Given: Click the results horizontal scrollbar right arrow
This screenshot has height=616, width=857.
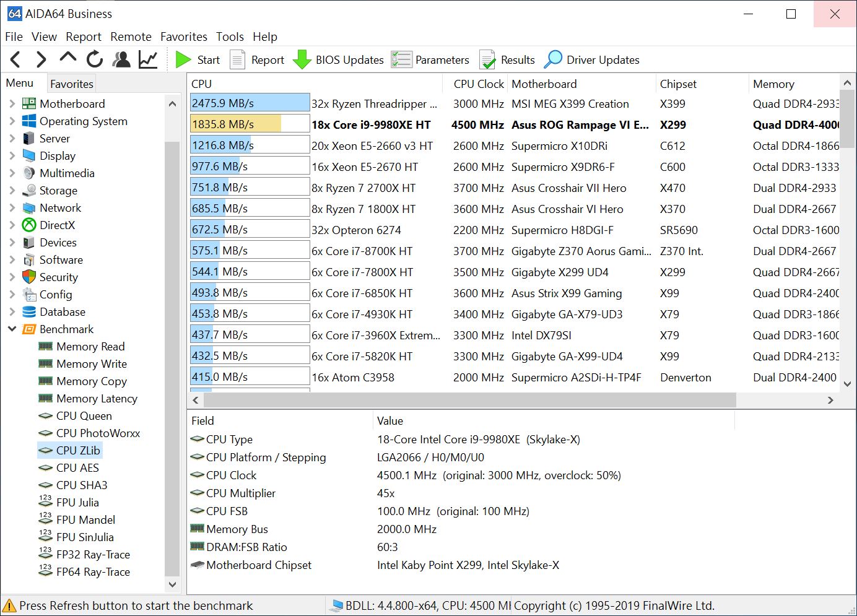Looking at the screenshot, I should (x=830, y=400).
